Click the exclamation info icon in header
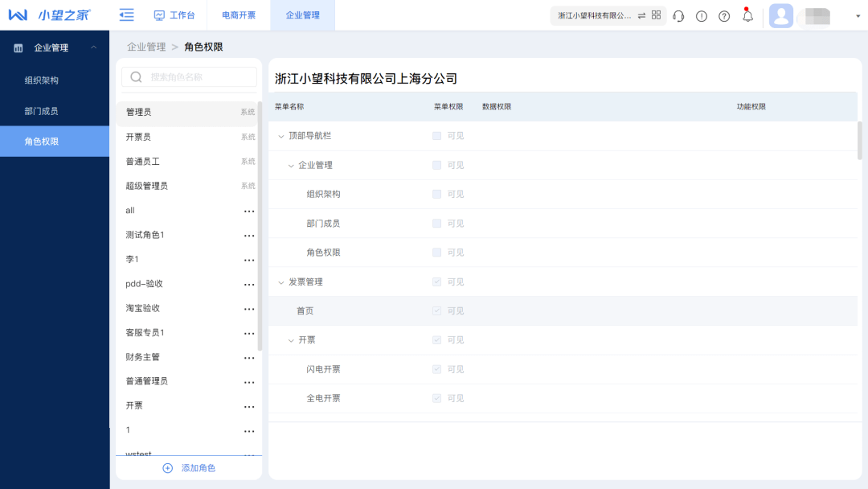 click(x=702, y=16)
